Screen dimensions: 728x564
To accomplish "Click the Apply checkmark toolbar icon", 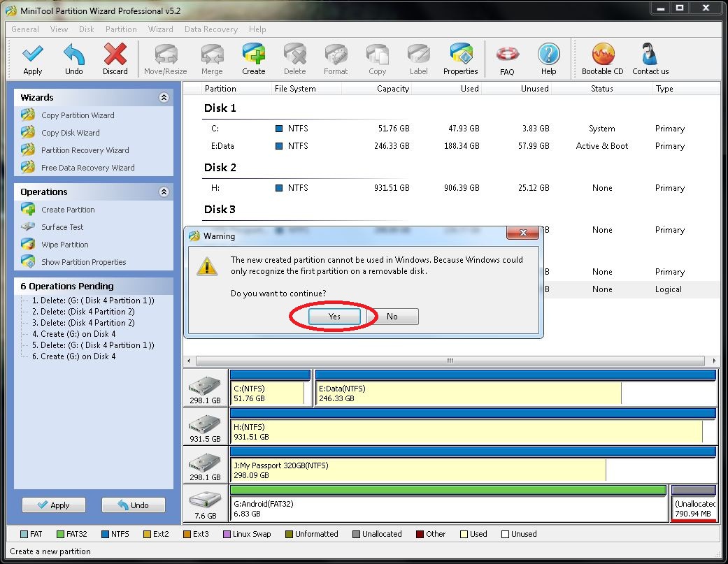I will coord(32,54).
